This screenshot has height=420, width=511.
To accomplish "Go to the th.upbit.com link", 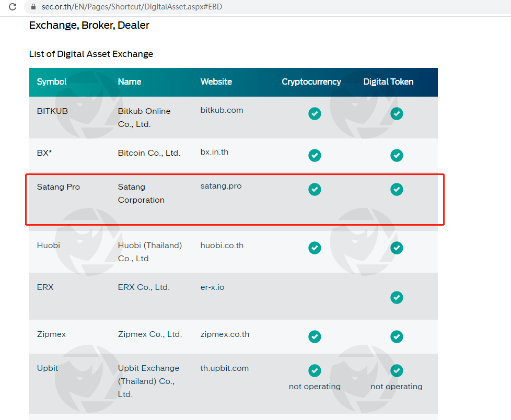I will tap(224, 368).
